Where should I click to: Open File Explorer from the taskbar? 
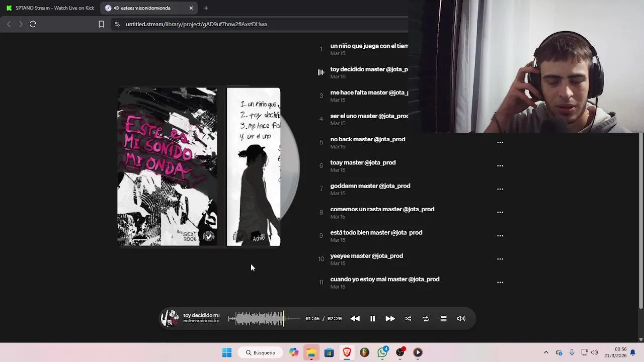click(x=311, y=352)
